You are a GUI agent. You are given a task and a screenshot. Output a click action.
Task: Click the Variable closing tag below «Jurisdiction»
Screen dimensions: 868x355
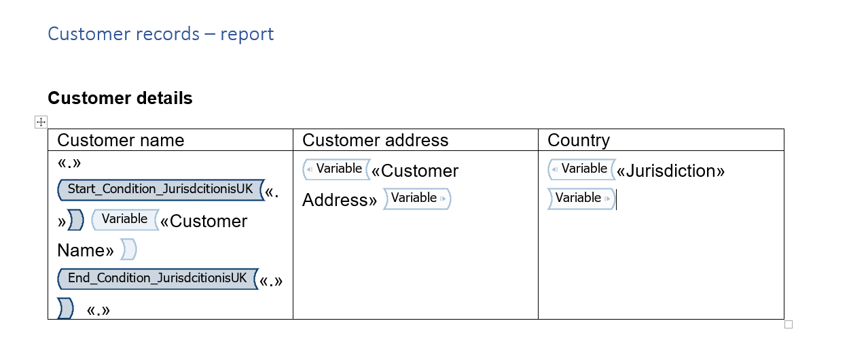coord(581,199)
